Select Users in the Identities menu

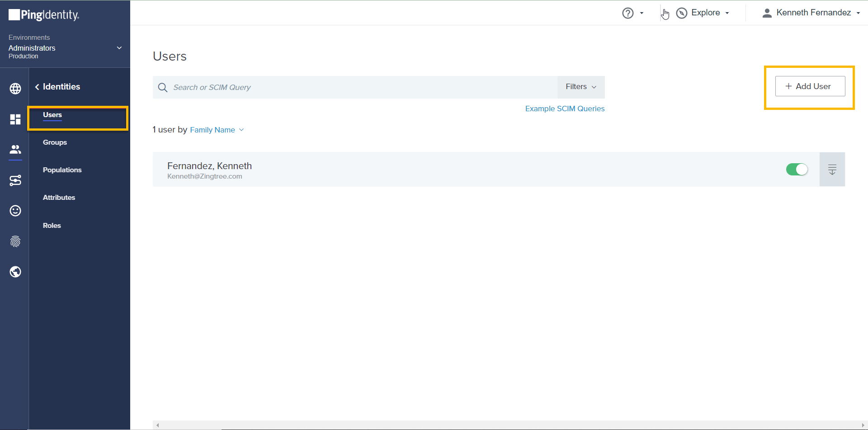[x=52, y=115]
